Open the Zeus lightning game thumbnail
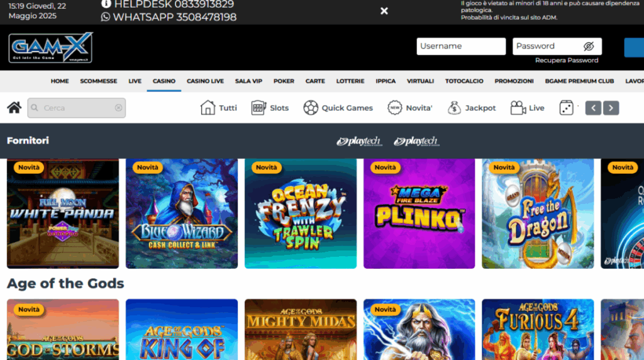 point(419,330)
